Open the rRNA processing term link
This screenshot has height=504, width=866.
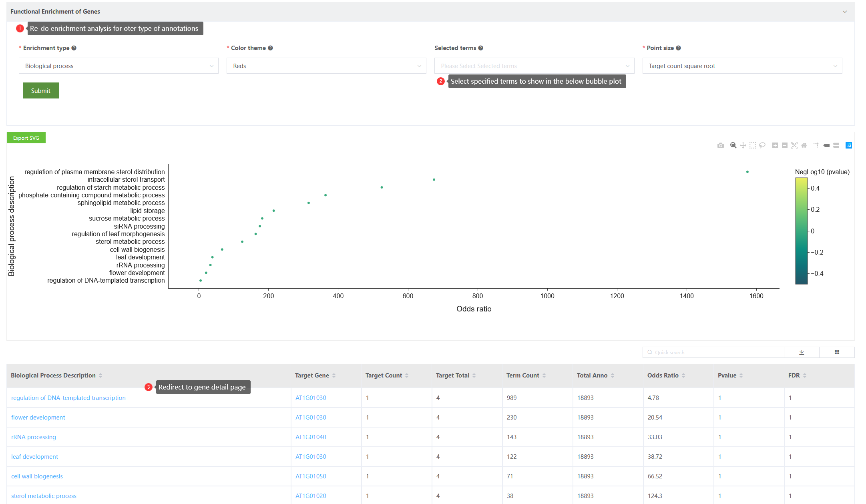coord(34,437)
